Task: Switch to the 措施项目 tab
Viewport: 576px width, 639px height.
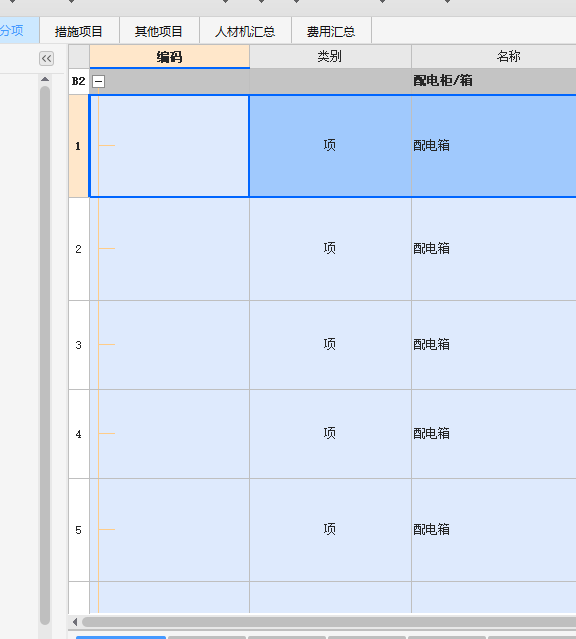Action: 79,31
